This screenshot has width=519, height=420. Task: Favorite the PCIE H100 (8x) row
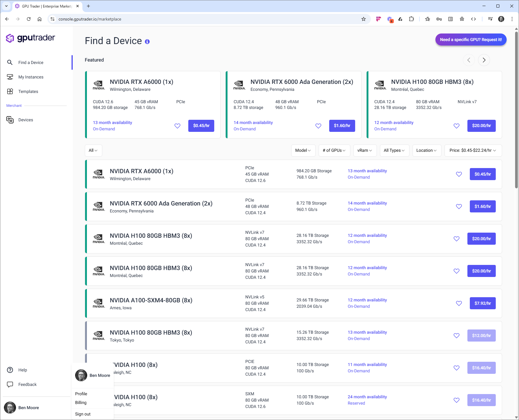point(457,368)
